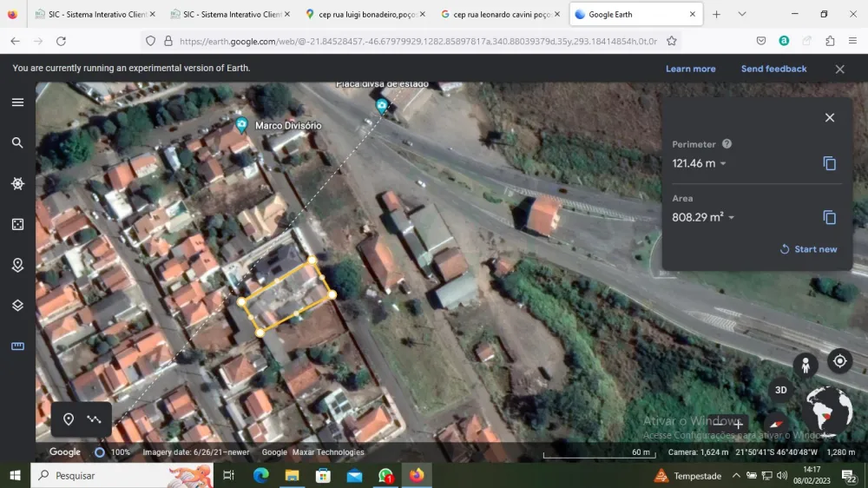
Task: Click Start new measurement button
Action: pos(808,249)
